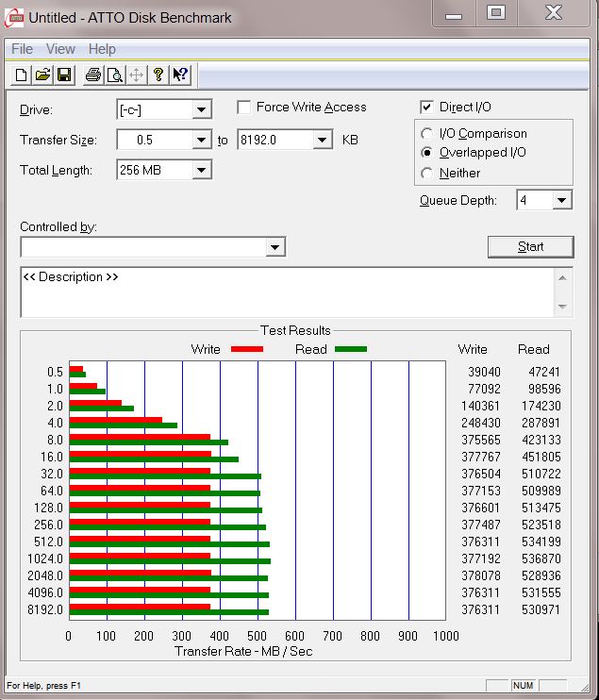Screen dimensions: 599x700
Task: Activate context help arrow-question icon
Action: [180, 75]
